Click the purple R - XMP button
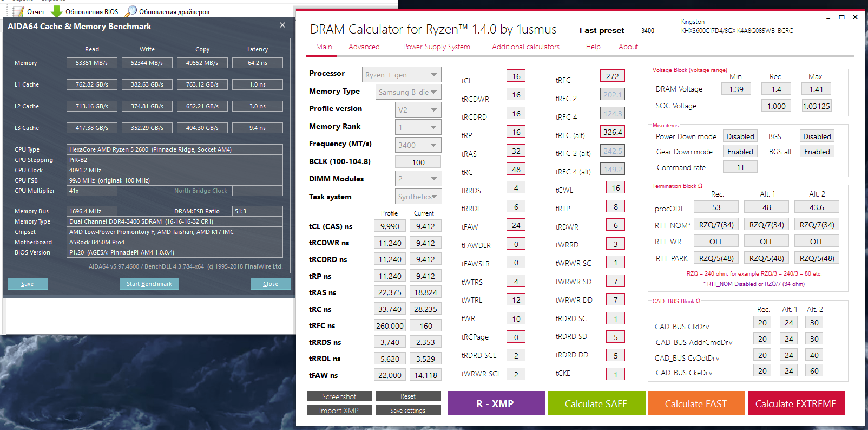 point(496,403)
